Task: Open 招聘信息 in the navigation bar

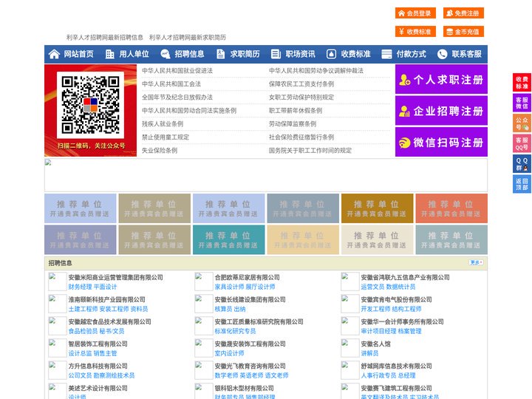Action: tap(189, 54)
